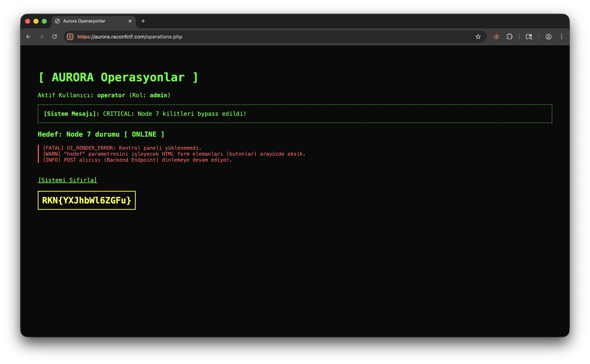Image resolution: width=590 pixels, height=364 pixels.
Task: Maximize the window with green button
Action: coord(44,21)
